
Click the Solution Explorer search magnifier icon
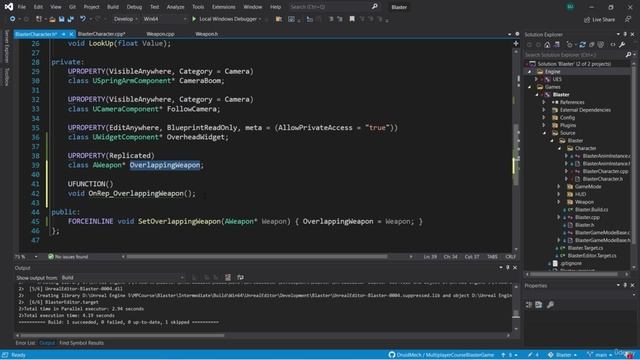click(628, 54)
